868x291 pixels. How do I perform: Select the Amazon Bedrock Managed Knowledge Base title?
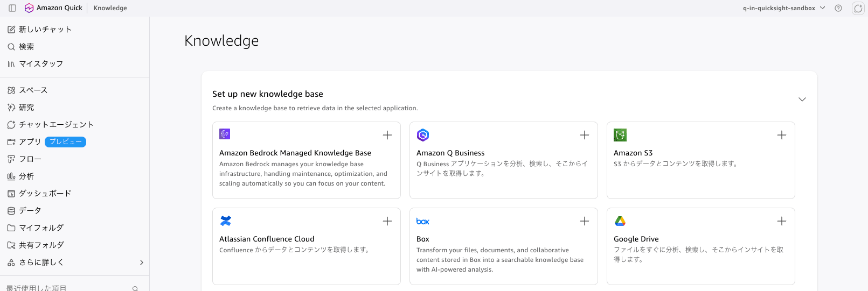pos(295,153)
